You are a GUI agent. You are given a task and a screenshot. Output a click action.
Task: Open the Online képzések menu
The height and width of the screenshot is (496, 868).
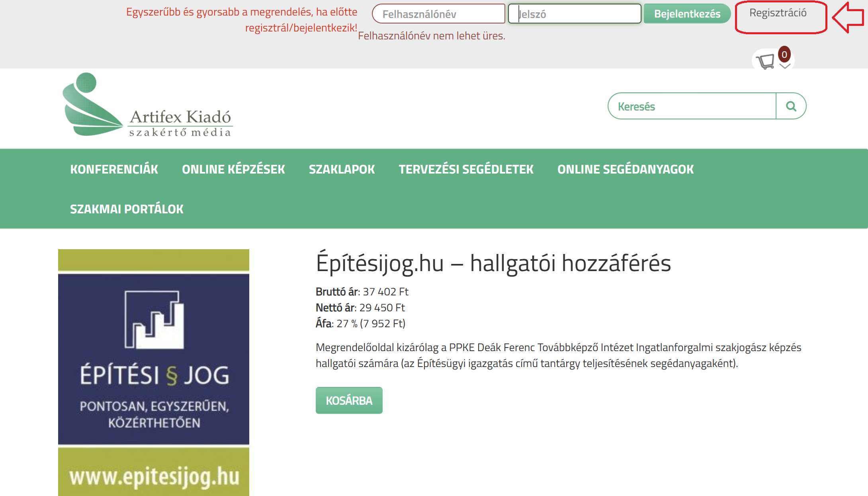click(x=233, y=169)
